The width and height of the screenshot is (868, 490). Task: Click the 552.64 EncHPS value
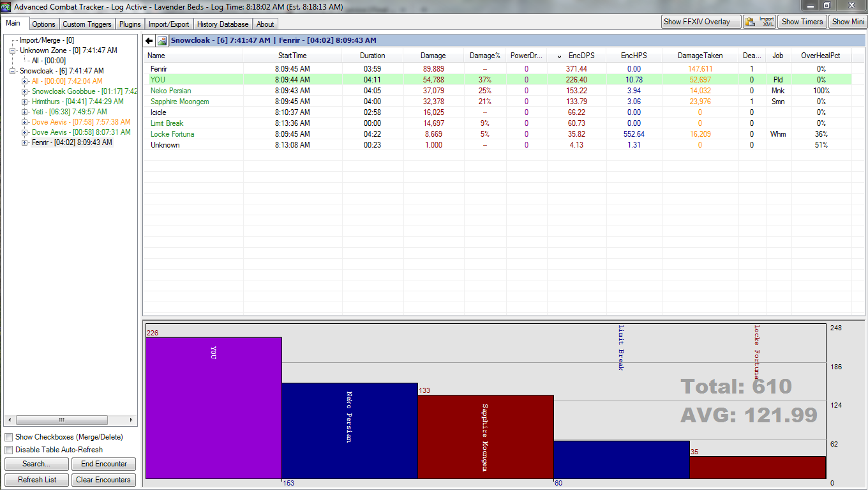pyautogui.click(x=634, y=134)
